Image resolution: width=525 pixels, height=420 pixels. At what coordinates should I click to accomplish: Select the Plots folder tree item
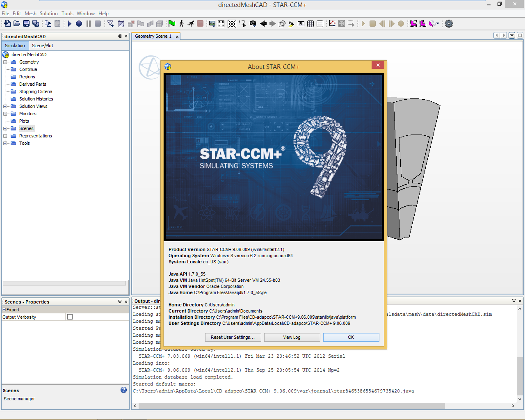[24, 121]
